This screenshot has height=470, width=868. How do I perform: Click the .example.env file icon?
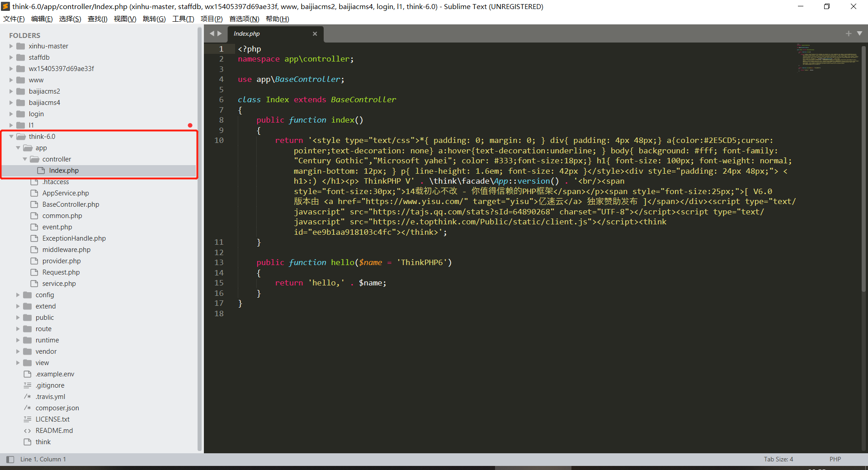pyautogui.click(x=28, y=374)
